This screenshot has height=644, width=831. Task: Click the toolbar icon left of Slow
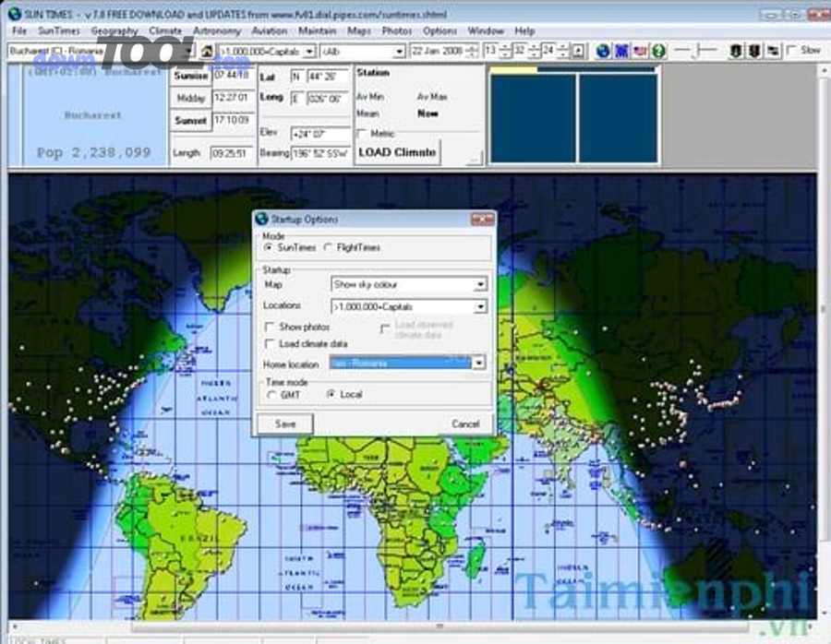[773, 51]
